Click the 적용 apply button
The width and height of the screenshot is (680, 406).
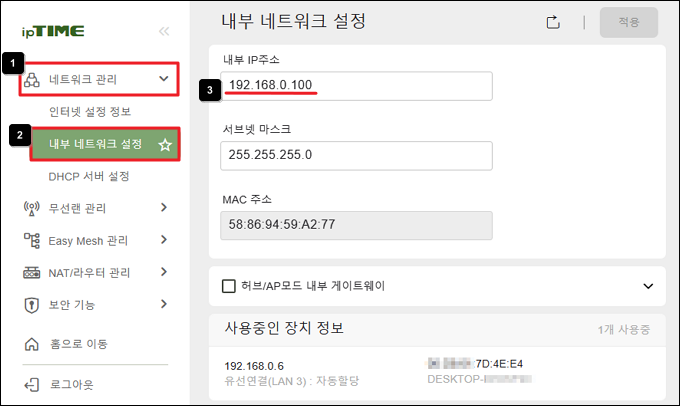pyautogui.click(x=629, y=22)
